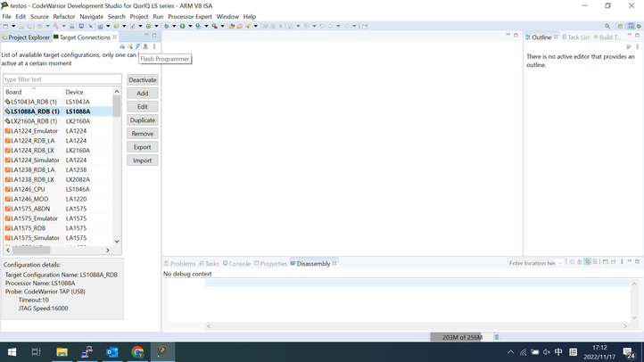The image size is (644, 362).
Task: Select the LA1238_RDB_LX board row
Action: point(58,179)
